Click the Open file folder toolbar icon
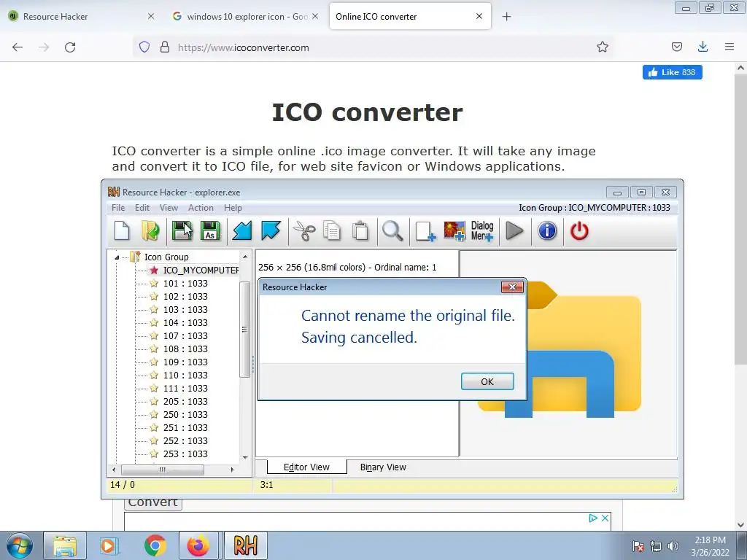747x560 pixels. point(150,231)
